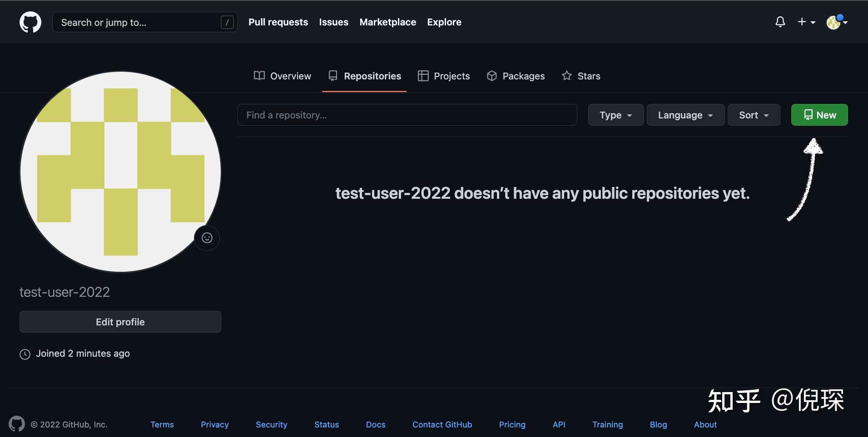Open Contact GitHub footer link
868x437 pixels.
click(x=442, y=425)
